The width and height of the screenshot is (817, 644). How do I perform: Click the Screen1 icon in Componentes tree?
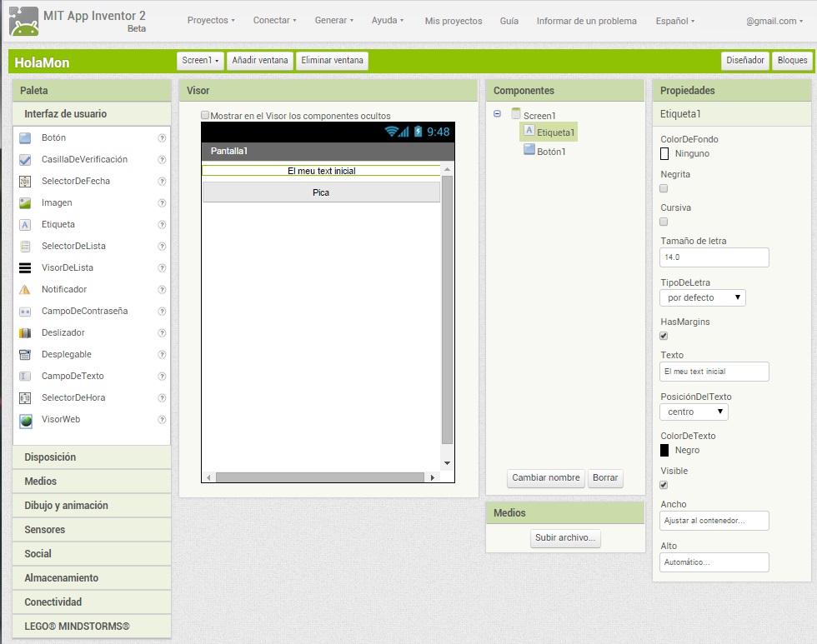point(516,113)
